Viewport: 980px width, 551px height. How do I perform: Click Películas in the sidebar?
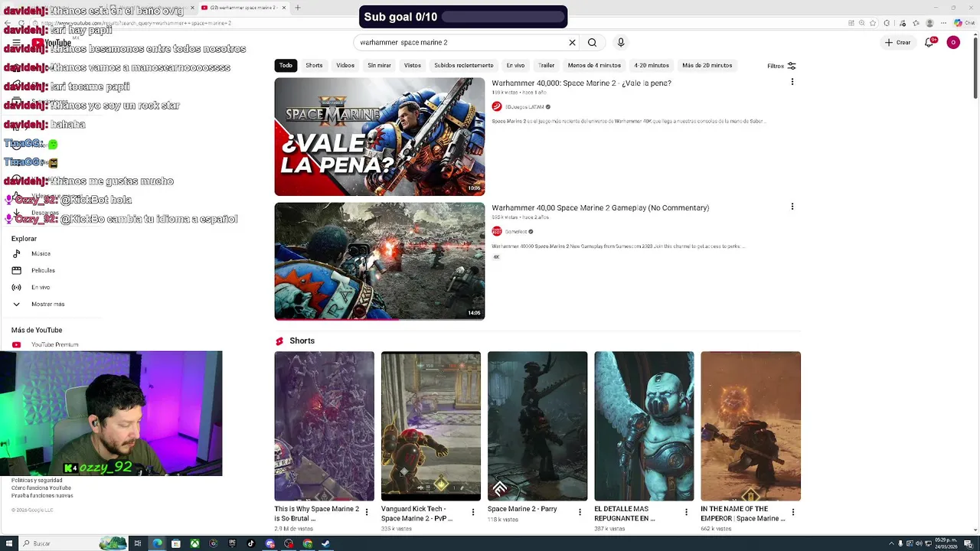pyautogui.click(x=43, y=270)
